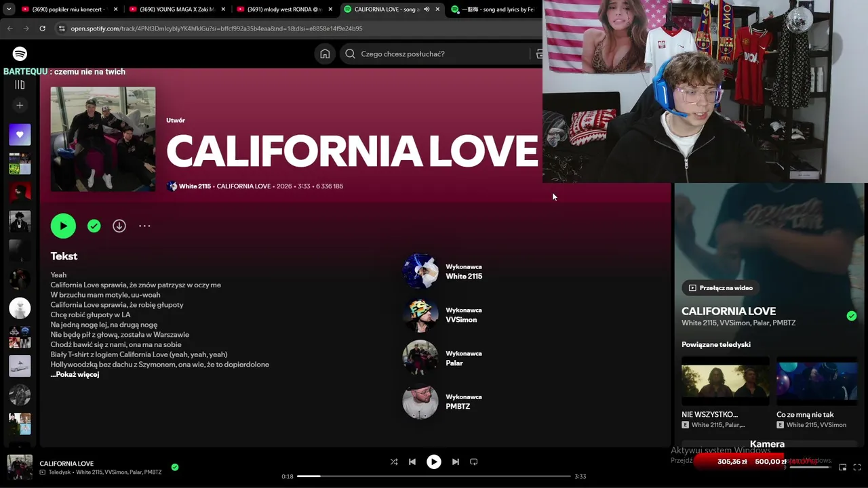
Task: Click the search magnifier icon
Action: 350,54
